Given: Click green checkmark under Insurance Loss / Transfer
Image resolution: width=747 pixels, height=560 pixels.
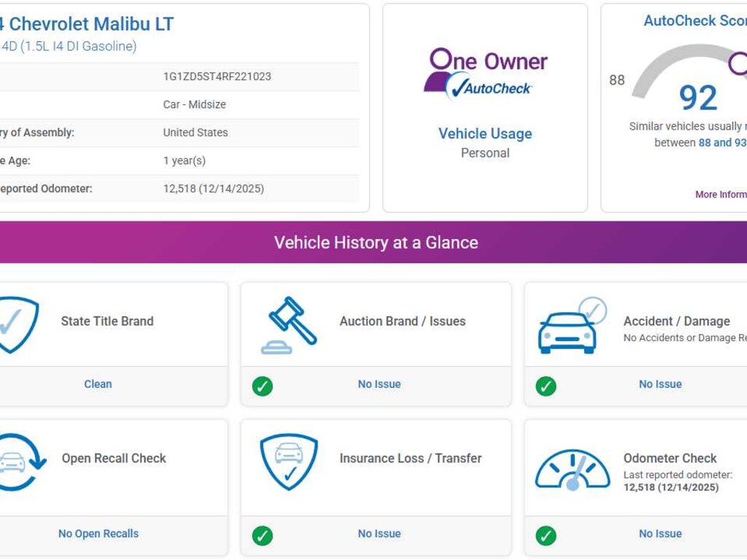Looking at the screenshot, I should click(x=263, y=536).
